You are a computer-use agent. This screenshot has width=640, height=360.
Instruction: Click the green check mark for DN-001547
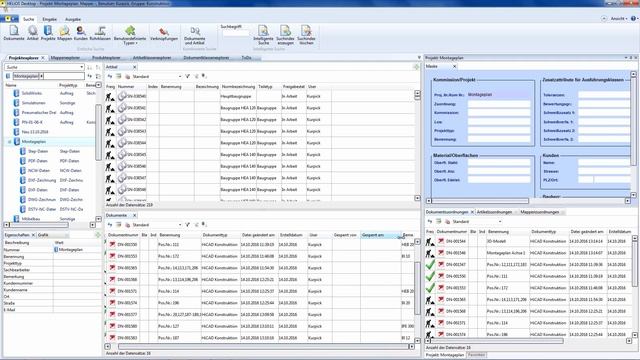tap(430, 264)
